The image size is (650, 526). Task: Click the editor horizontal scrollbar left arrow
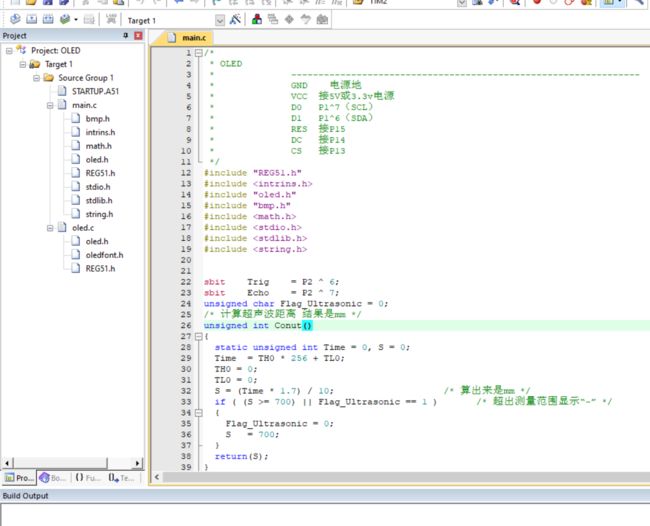(x=157, y=477)
